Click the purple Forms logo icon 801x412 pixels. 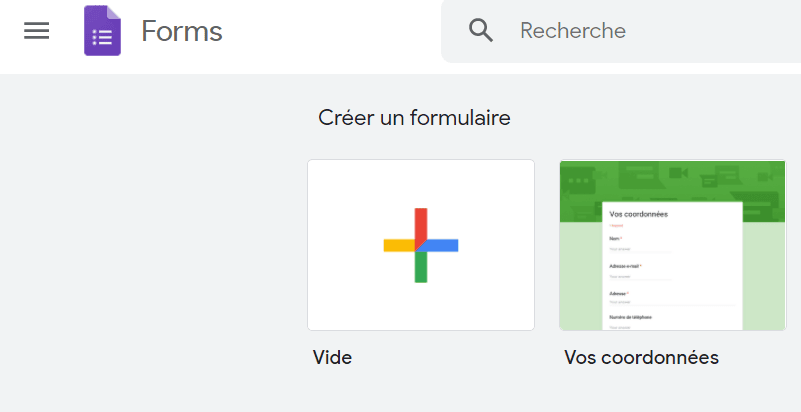tap(103, 31)
